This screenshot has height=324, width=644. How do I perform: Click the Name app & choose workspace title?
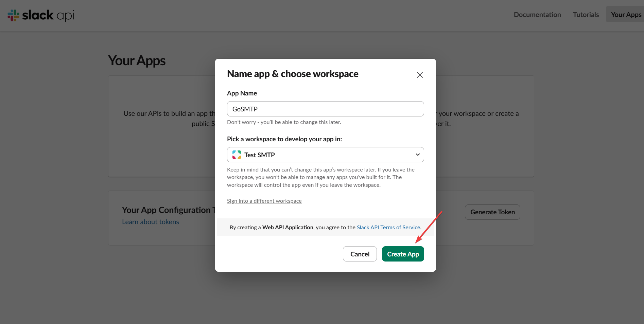[293, 74]
